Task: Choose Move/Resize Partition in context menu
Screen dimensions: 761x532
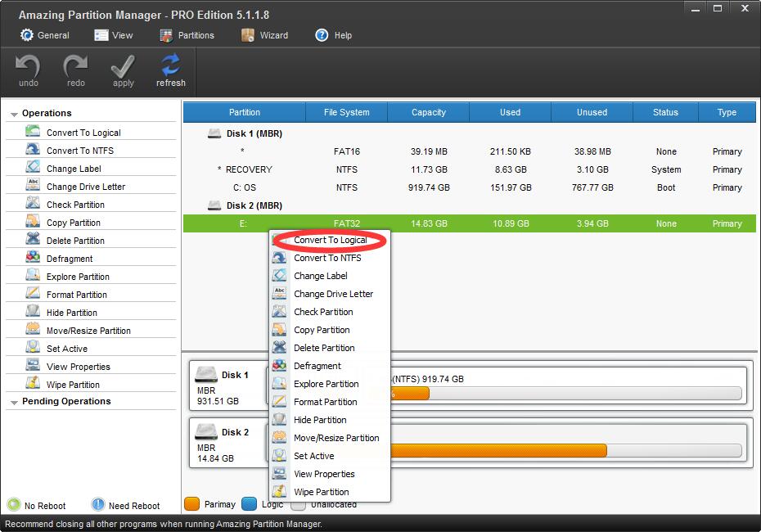Action: tap(330, 437)
